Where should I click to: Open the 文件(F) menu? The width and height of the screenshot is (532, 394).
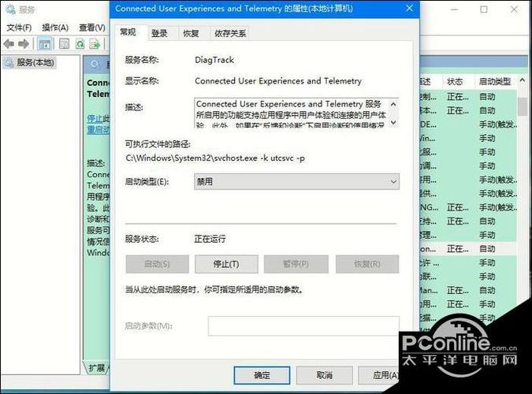(19, 28)
